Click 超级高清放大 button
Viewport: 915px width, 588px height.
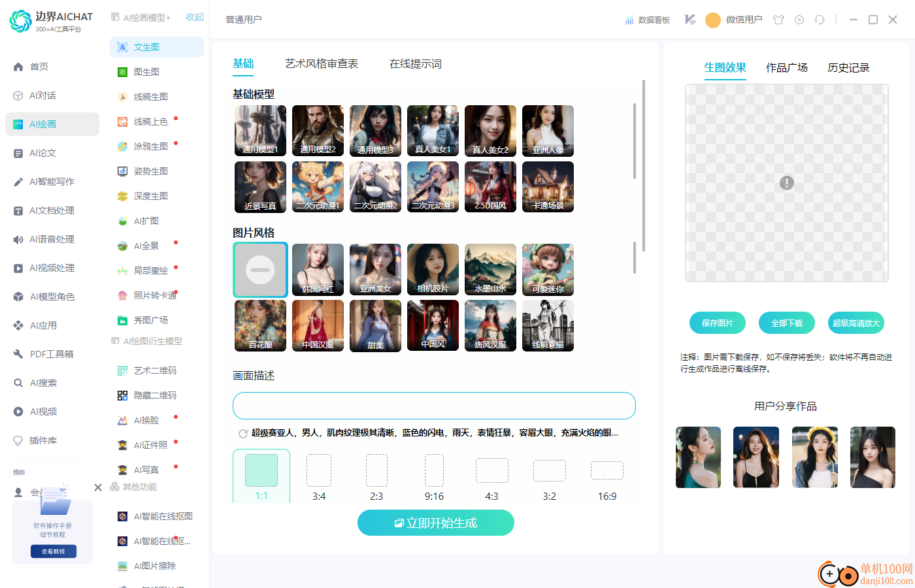point(856,323)
